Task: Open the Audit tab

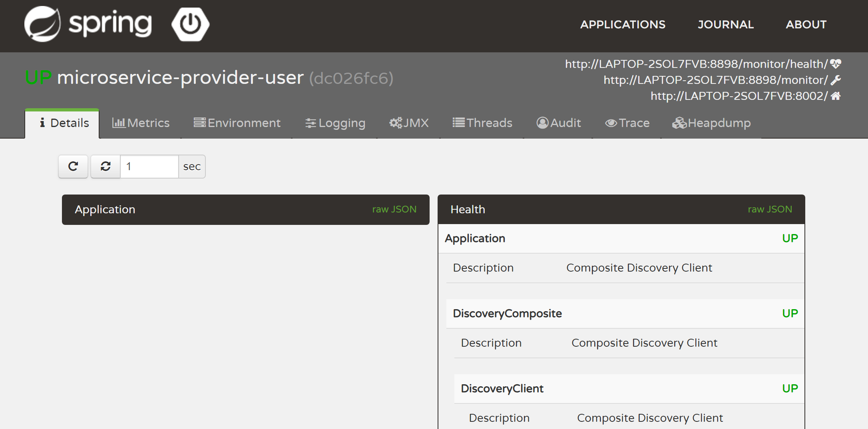Action: pyautogui.click(x=558, y=123)
